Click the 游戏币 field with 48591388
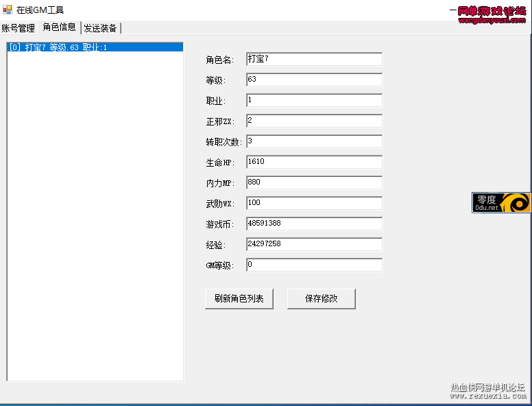 click(x=314, y=224)
